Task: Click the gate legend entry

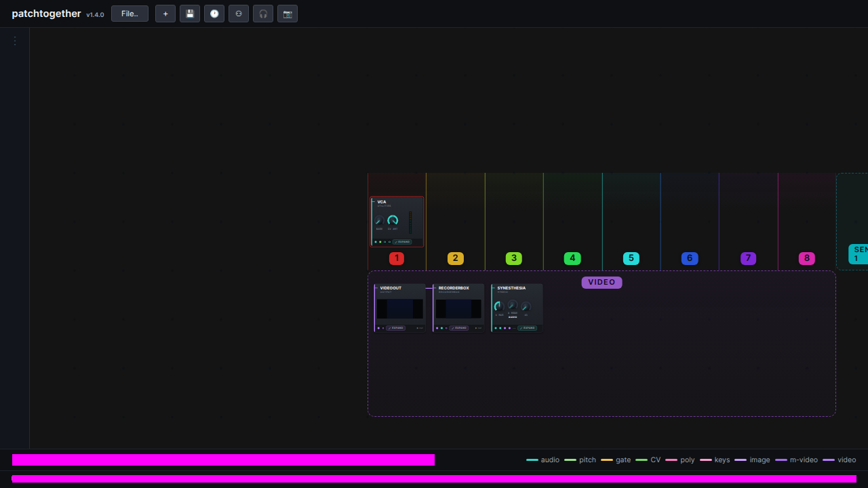Action: click(x=616, y=460)
